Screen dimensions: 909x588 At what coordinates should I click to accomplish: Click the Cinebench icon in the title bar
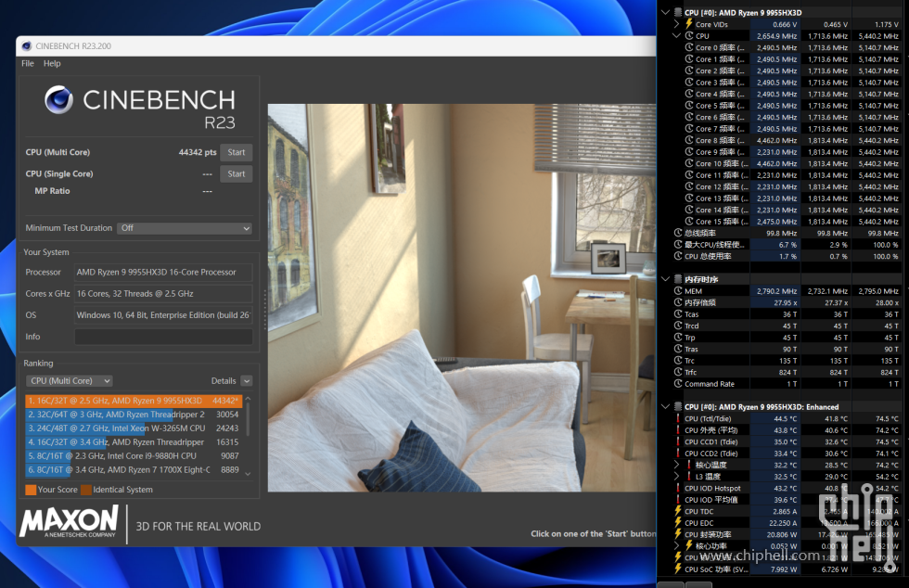point(26,45)
